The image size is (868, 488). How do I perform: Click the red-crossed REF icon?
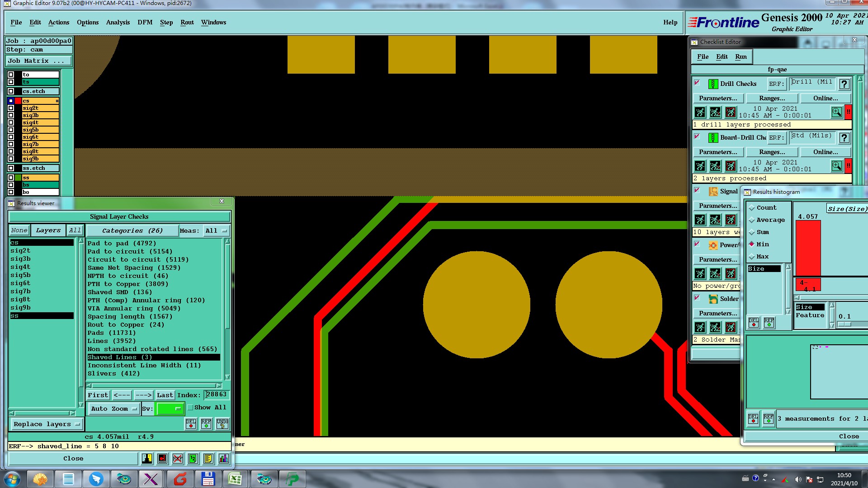pyautogui.click(x=177, y=459)
